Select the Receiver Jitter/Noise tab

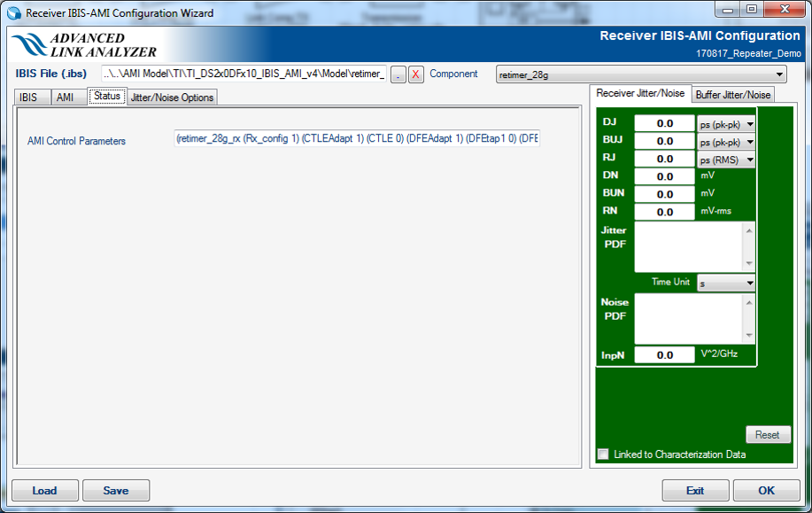tap(640, 93)
